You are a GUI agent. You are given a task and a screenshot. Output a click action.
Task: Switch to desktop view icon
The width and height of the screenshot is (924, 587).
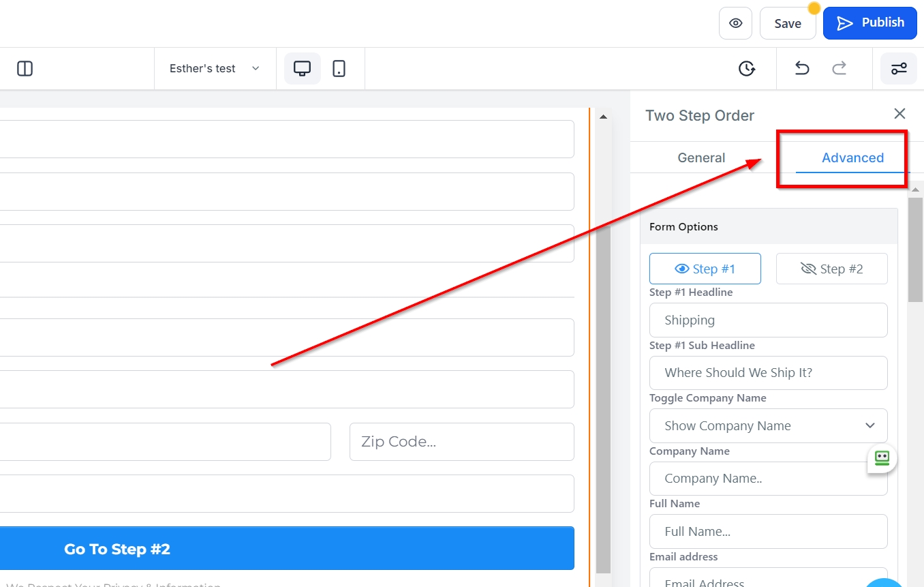click(302, 68)
